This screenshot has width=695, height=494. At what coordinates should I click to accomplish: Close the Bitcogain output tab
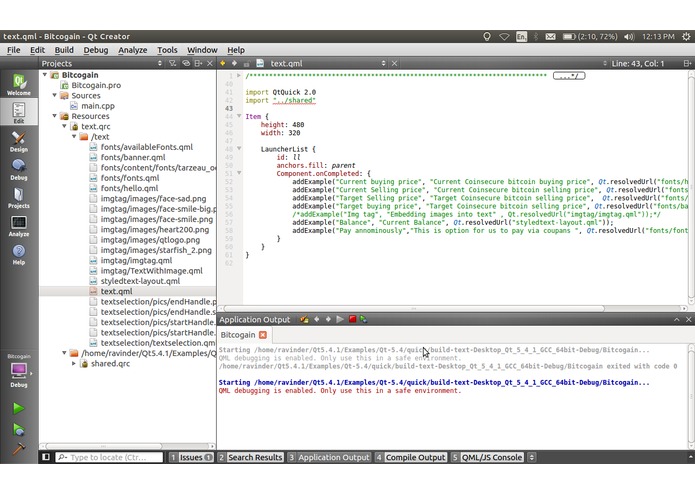[263, 335]
